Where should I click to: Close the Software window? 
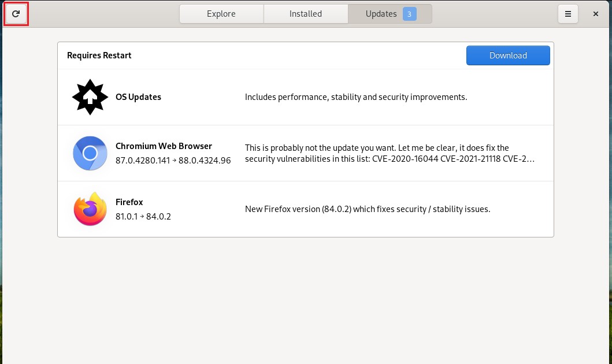(x=596, y=14)
